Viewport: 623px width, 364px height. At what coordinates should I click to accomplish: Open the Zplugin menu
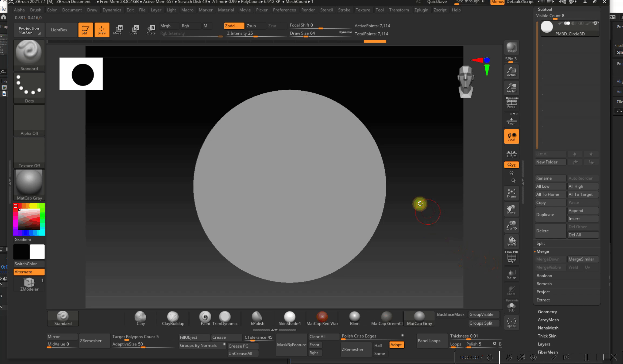(x=421, y=10)
